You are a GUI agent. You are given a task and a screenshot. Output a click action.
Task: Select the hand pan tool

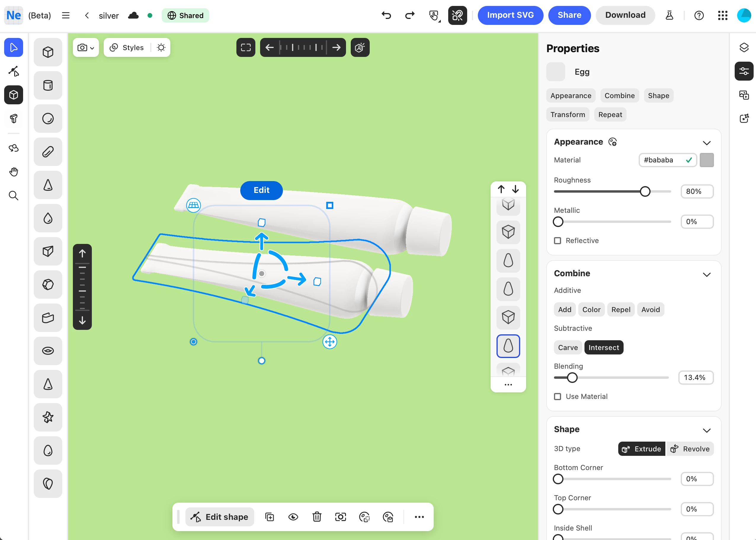pyautogui.click(x=14, y=172)
